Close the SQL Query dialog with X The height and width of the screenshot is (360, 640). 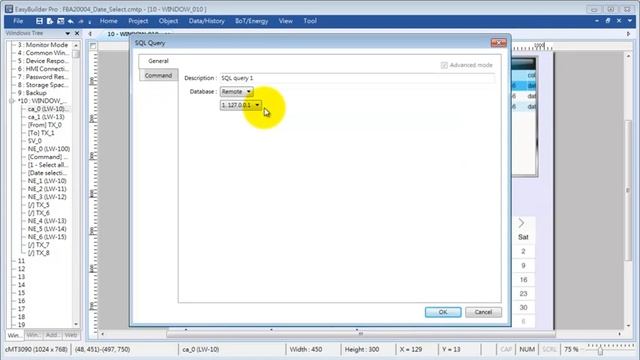(498, 42)
